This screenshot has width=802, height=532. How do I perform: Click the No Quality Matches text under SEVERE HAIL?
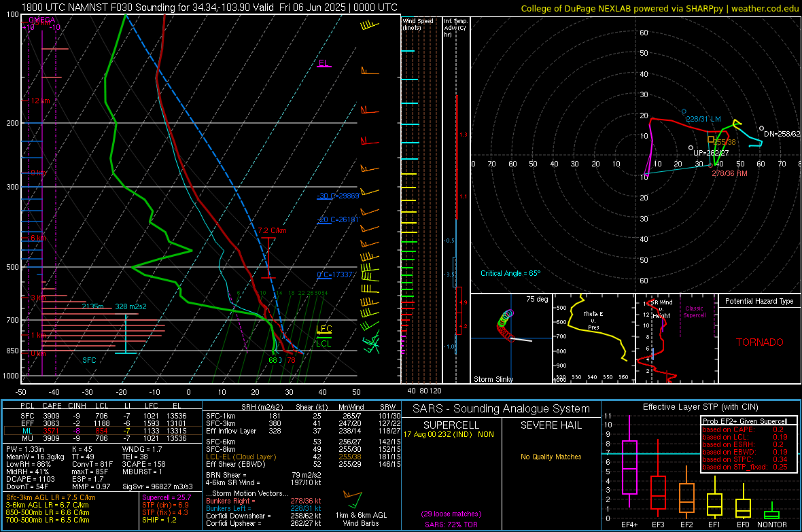(551, 457)
